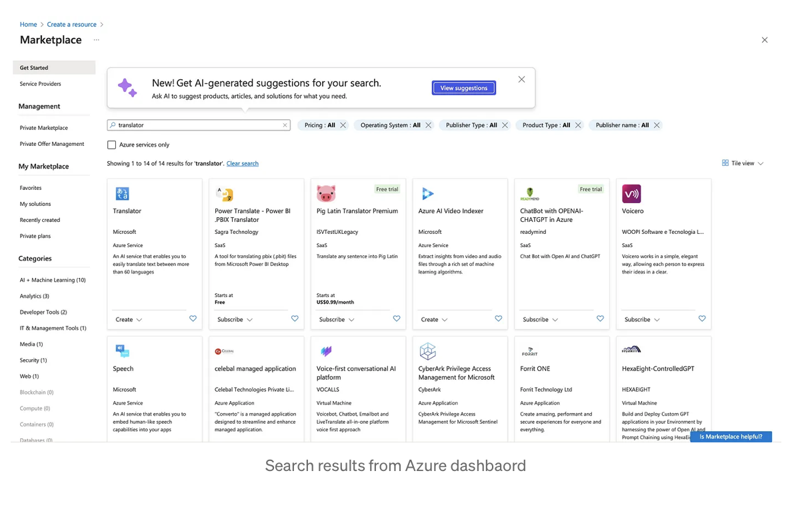Click the Translator service icon
Screen dimensions: 812x525
tap(122, 194)
